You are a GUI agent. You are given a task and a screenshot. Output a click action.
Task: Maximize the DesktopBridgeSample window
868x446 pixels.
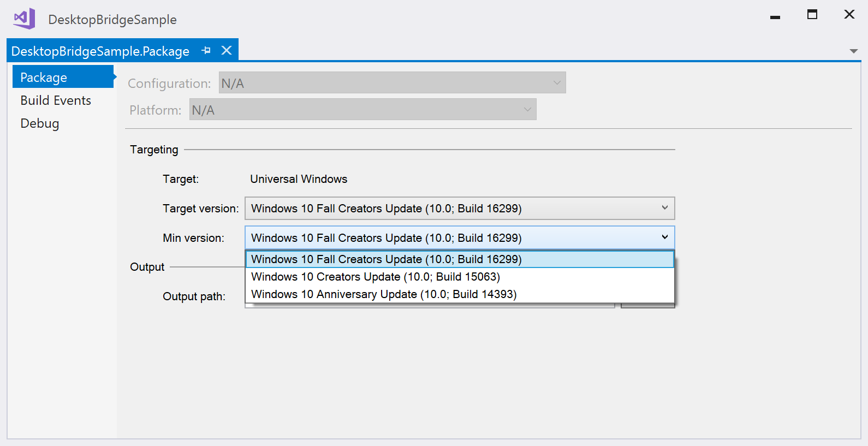point(812,15)
